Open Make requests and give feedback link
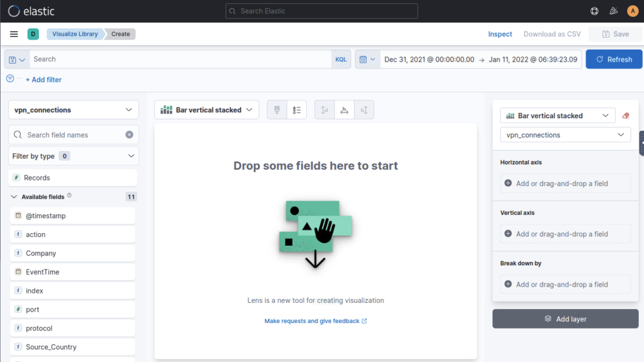Viewport: 644px width, 362px height. point(316,321)
